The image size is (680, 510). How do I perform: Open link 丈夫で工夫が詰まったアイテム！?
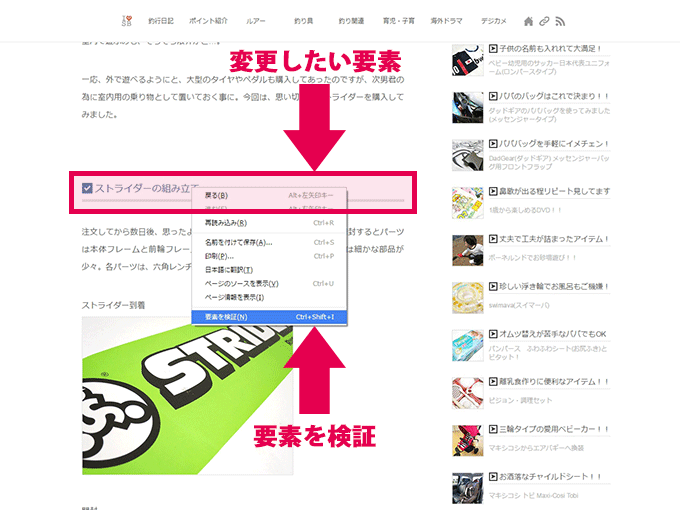[554, 239]
